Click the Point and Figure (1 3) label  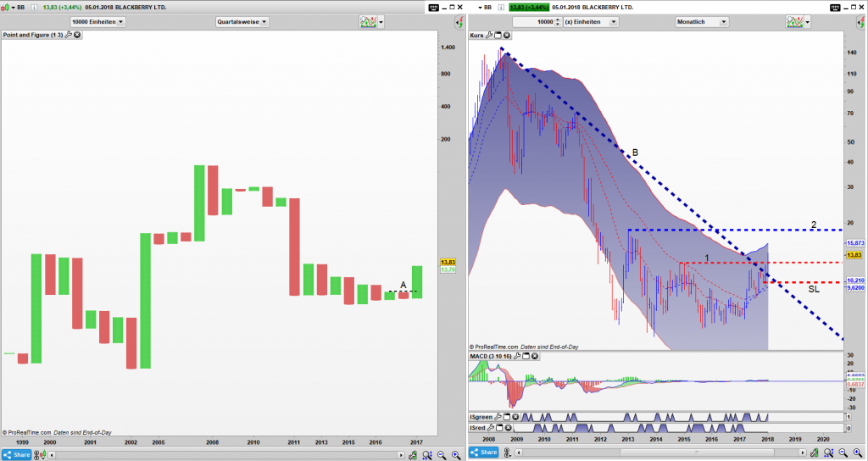(x=33, y=35)
